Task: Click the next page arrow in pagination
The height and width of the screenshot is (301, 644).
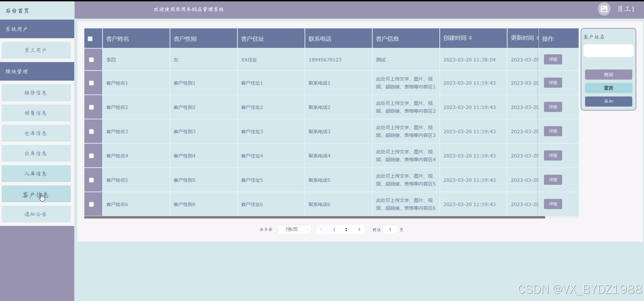Action: click(x=359, y=229)
